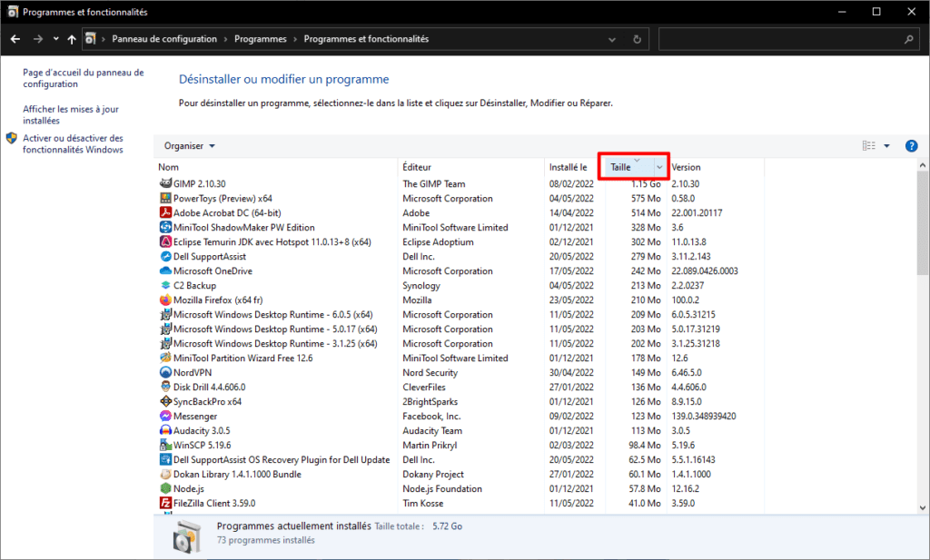Click the PowerToys (Preview) x64 icon
This screenshot has height=560, width=930.
tap(165, 198)
